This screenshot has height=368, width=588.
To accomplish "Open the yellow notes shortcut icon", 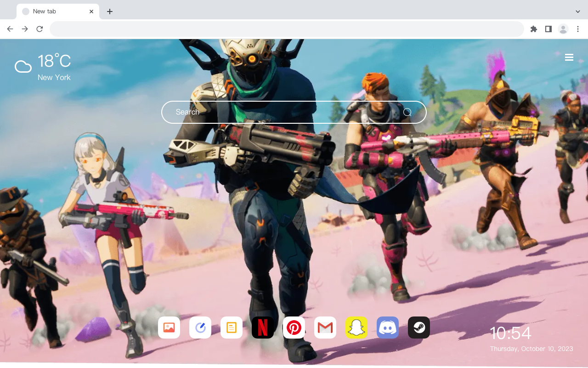I will [232, 328].
